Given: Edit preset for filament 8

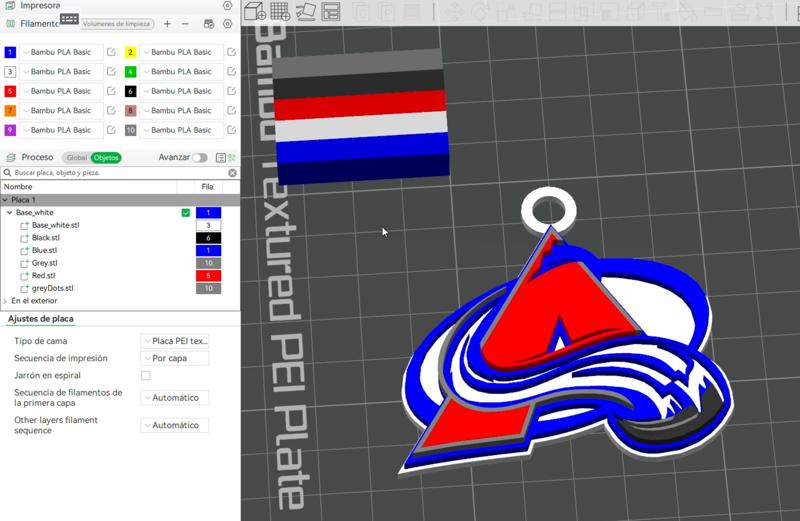Looking at the screenshot, I should pyautogui.click(x=231, y=110).
